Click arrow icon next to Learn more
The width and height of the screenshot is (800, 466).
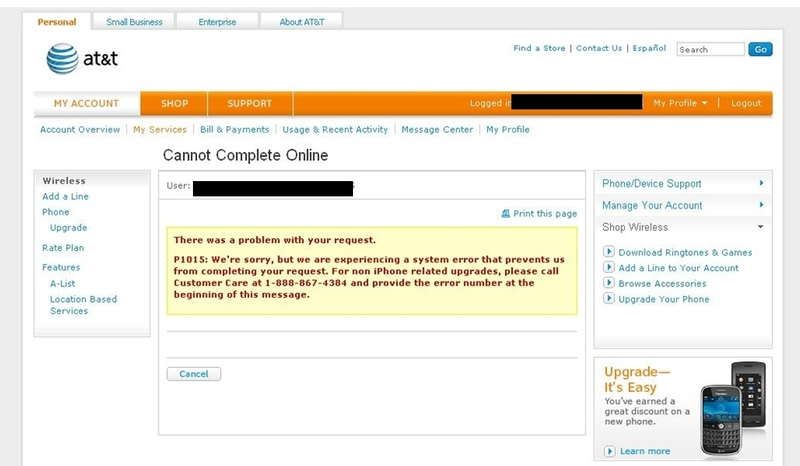pos(609,451)
